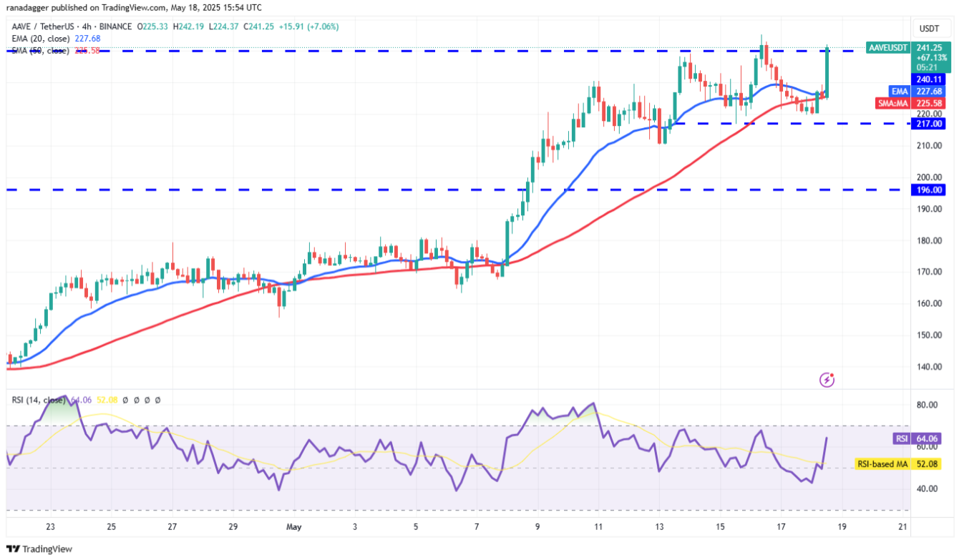The height and width of the screenshot is (560, 959).
Task: Toggle visibility of the RSI (14) indicator
Action: tap(39, 401)
